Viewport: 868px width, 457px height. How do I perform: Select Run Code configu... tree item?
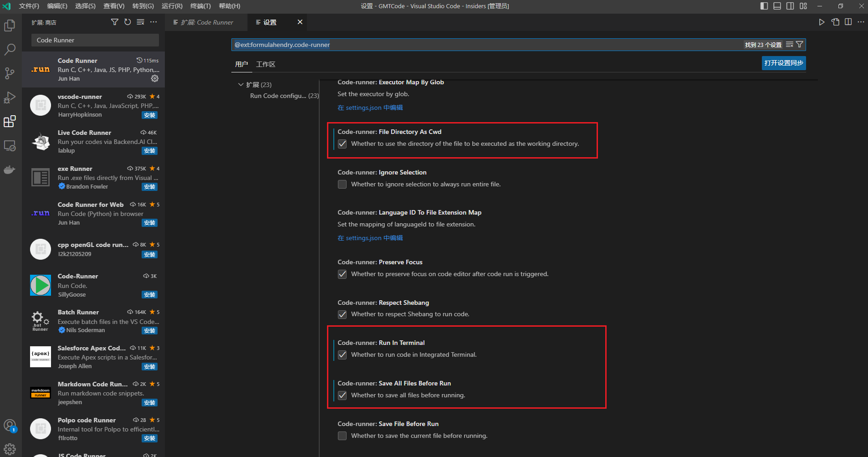click(x=284, y=96)
